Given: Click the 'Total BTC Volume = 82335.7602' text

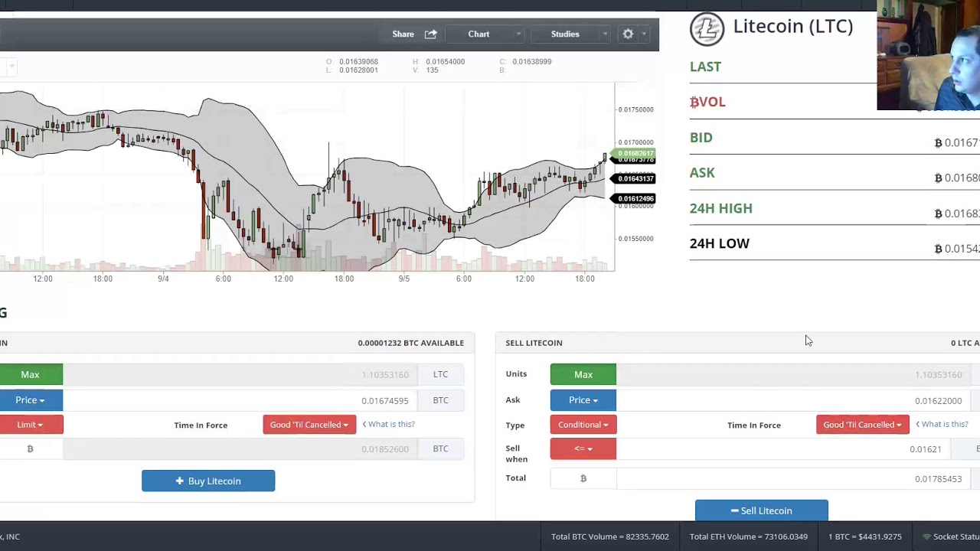Looking at the screenshot, I should [610, 536].
